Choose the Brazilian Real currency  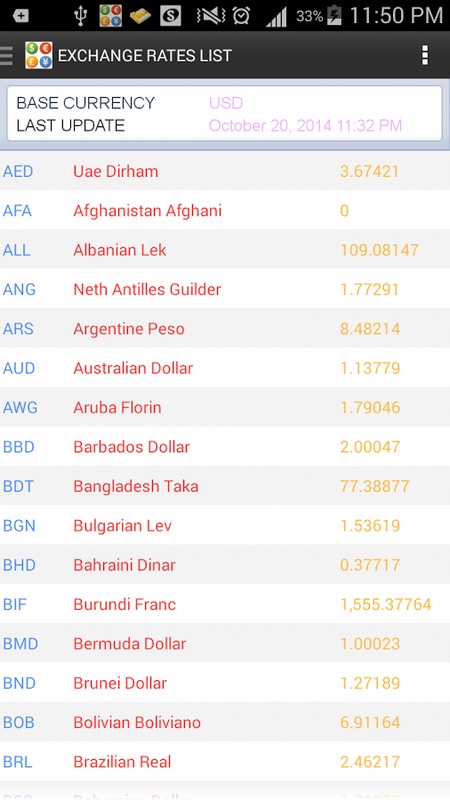click(x=225, y=761)
